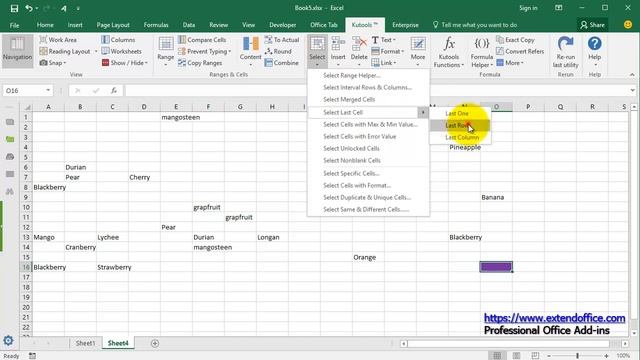Click the Round tool
This screenshot has height=360, width=640.
coord(278,51)
